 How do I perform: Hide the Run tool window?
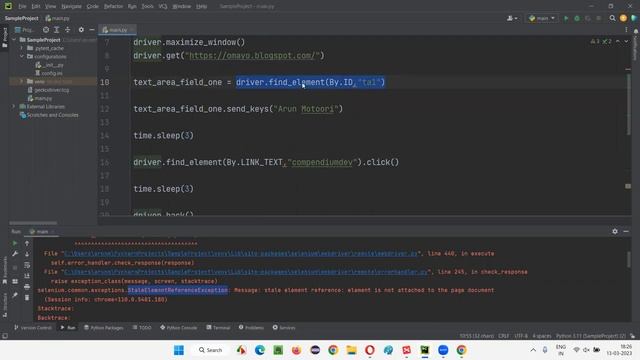626,231
